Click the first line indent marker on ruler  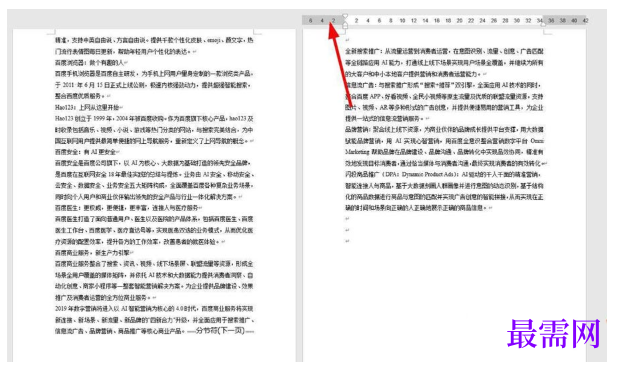(345, 17)
